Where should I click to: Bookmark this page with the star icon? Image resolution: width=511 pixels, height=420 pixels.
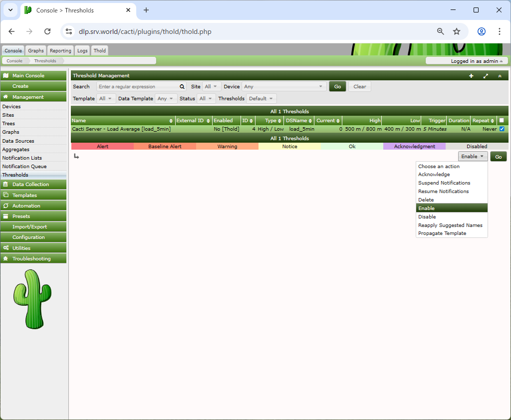click(x=457, y=31)
